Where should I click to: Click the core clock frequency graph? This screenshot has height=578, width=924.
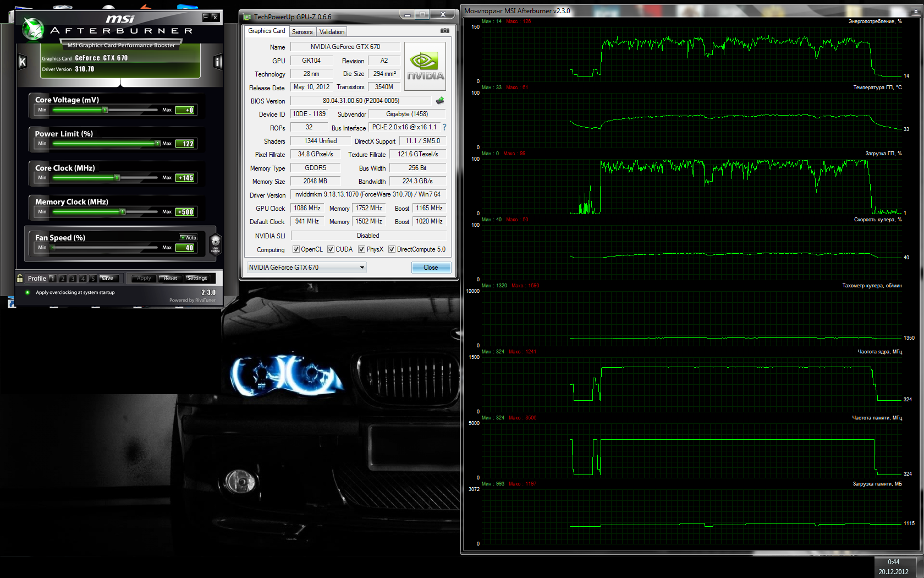click(x=692, y=384)
